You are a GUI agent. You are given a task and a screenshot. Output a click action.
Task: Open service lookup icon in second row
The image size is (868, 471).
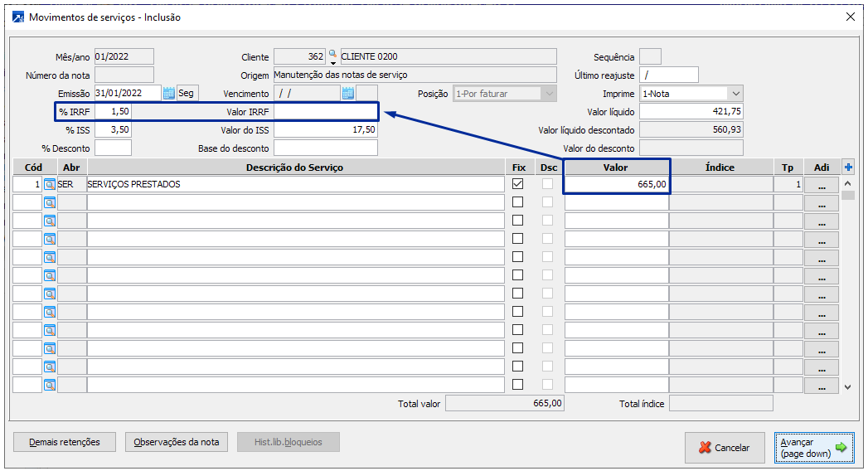pyautogui.click(x=50, y=202)
